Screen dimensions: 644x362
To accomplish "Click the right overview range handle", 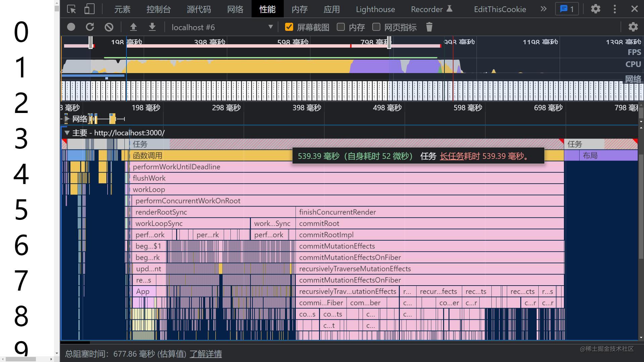I will coord(389,43).
